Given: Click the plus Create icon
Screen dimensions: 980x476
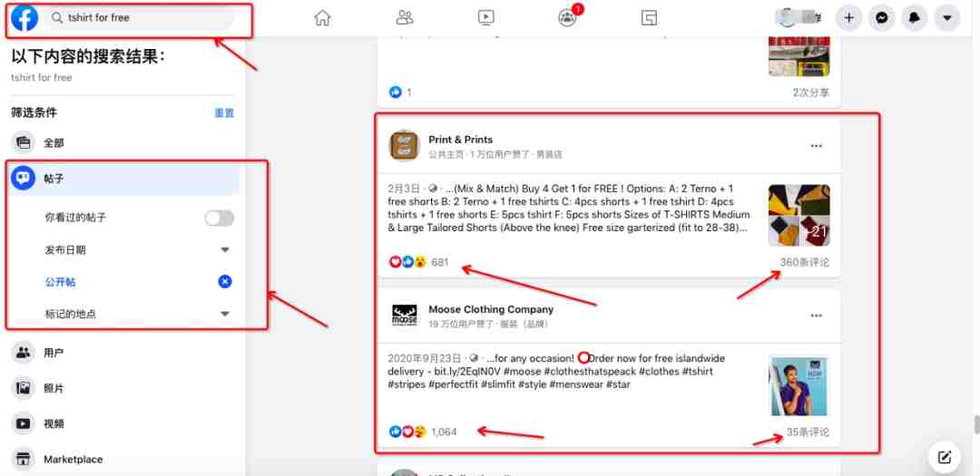Looking at the screenshot, I should [848, 18].
